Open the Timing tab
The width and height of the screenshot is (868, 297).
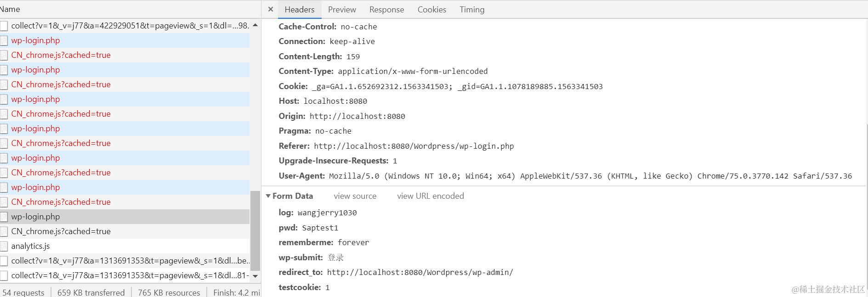[x=472, y=10]
